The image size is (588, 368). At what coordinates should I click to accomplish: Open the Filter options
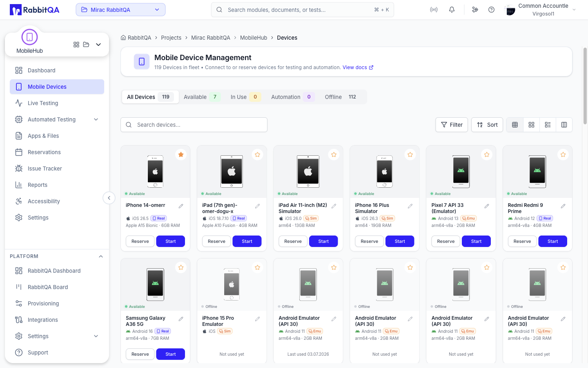(x=452, y=125)
